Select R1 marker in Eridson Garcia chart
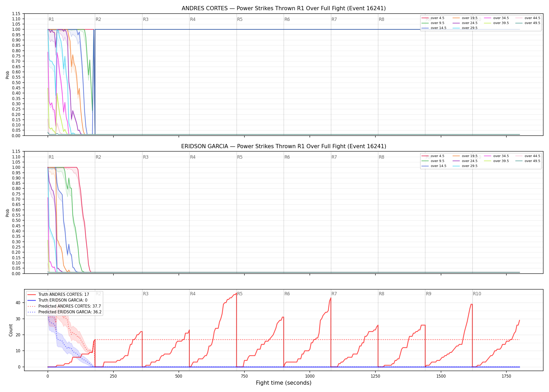This screenshot has height=392, width=549. point(51,157)
